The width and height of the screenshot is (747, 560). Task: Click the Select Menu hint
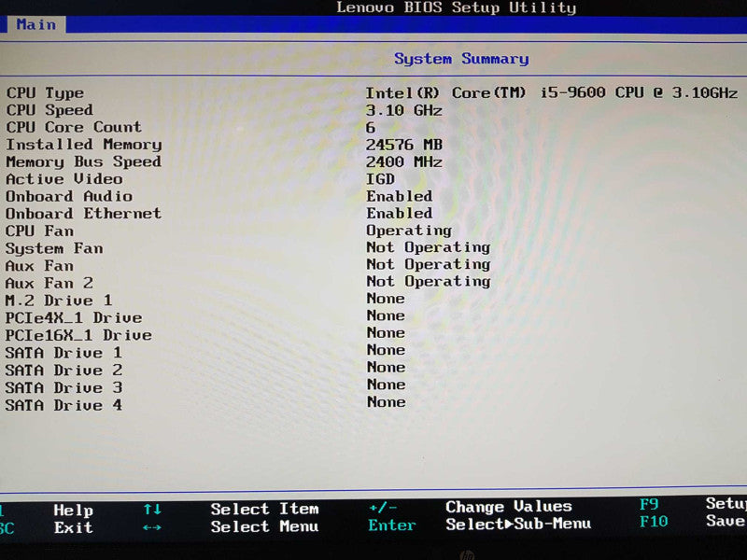pos(265,526)
